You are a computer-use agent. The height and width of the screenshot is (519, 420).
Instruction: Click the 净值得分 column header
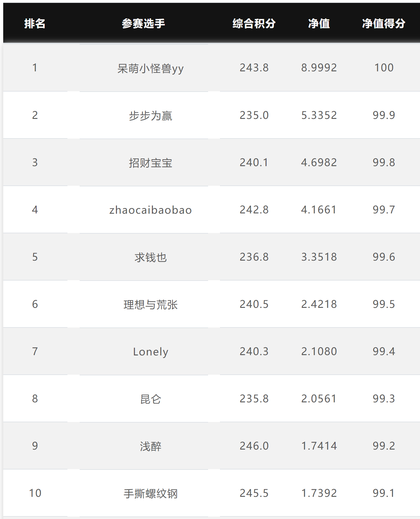point(384,23)
